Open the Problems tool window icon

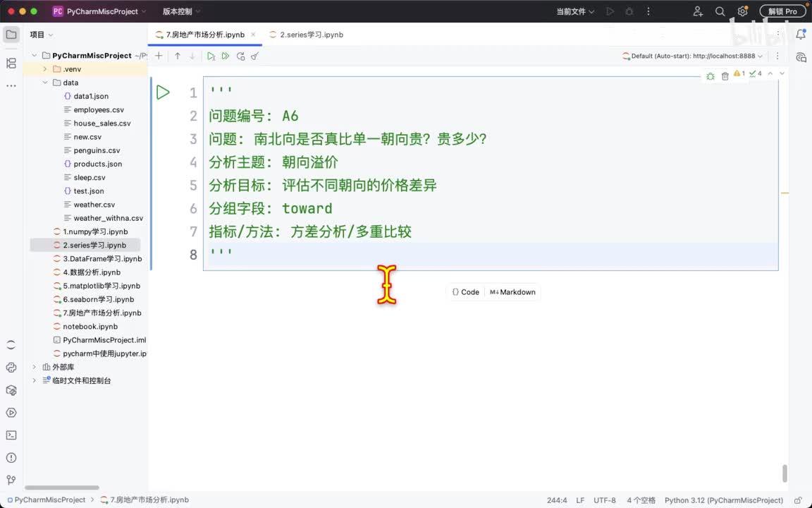(11, 458)
